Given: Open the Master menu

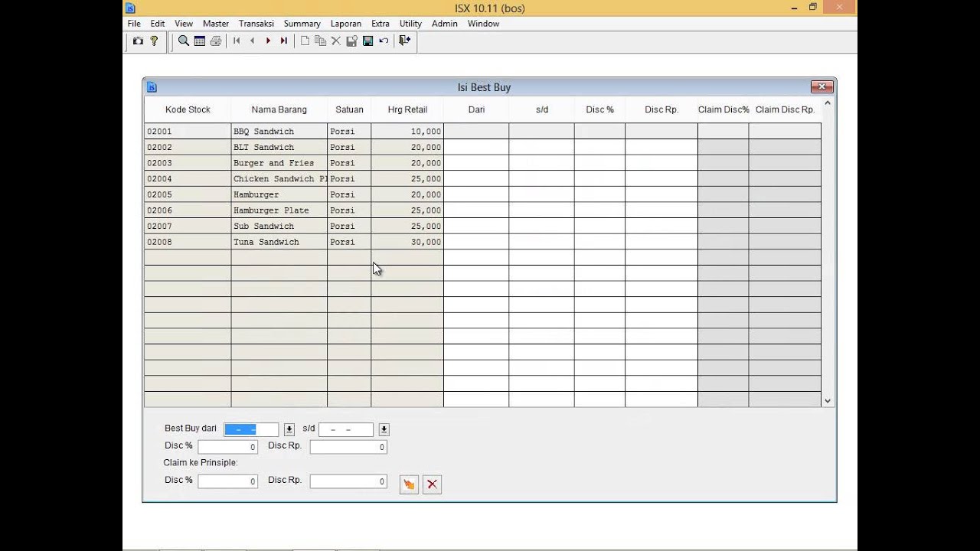Looking at the screenshot, I should click(x=216, y=24).
